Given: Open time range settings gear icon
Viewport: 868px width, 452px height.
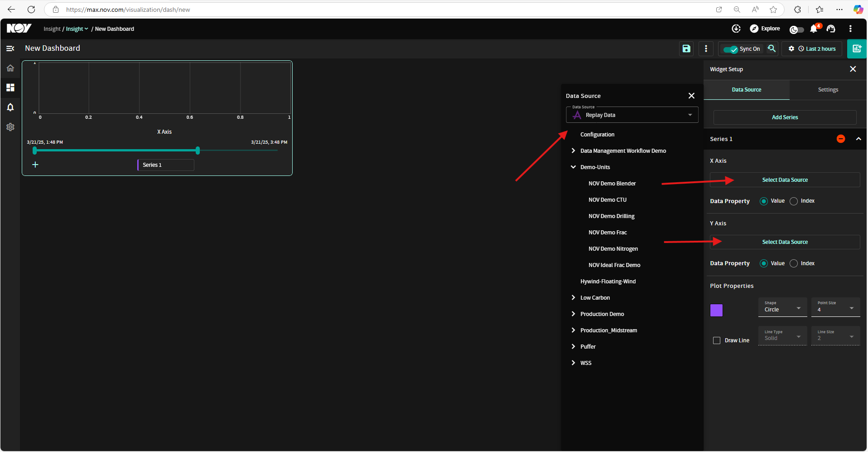Looking at the screenshot, I should click(791, 49).
